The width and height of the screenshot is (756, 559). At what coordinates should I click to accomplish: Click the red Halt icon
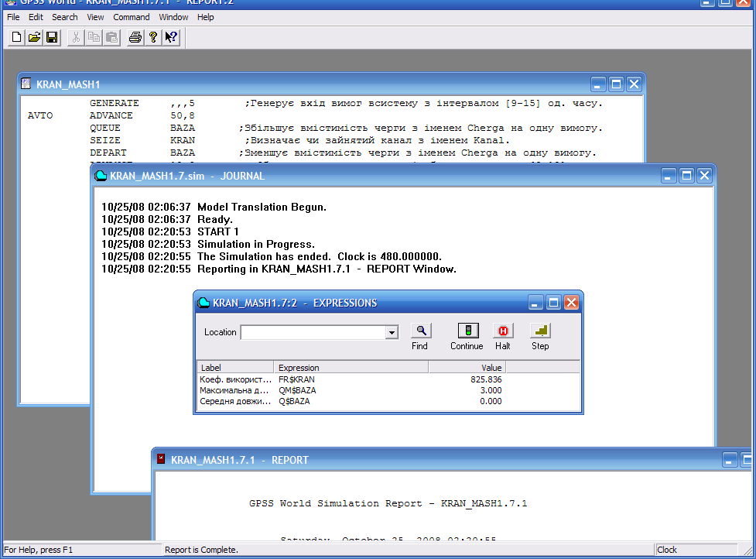click(x=503, y=331)
